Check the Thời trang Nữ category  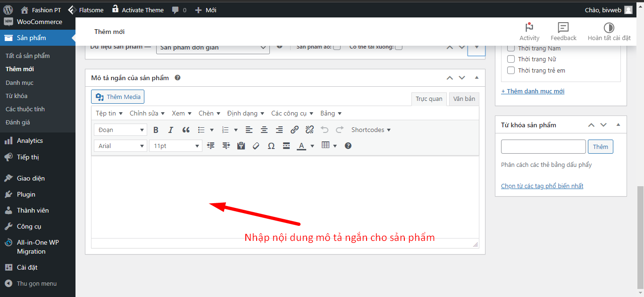pyautogui.click(x=510, y=59)
